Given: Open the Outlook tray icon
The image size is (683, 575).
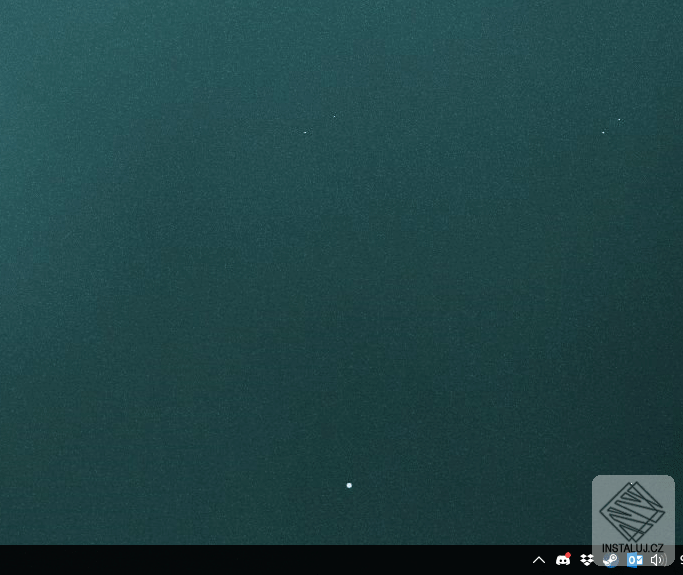Looking at the screenshot, I should [x=635, y=560].
